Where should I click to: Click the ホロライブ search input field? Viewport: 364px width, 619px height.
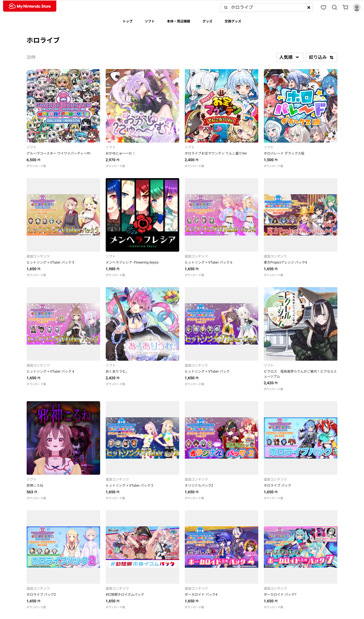pos(266,7)
